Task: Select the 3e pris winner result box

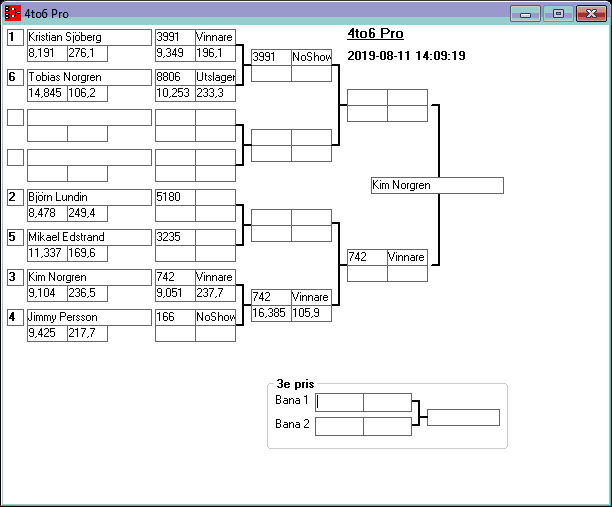Action: click(463, 417)
